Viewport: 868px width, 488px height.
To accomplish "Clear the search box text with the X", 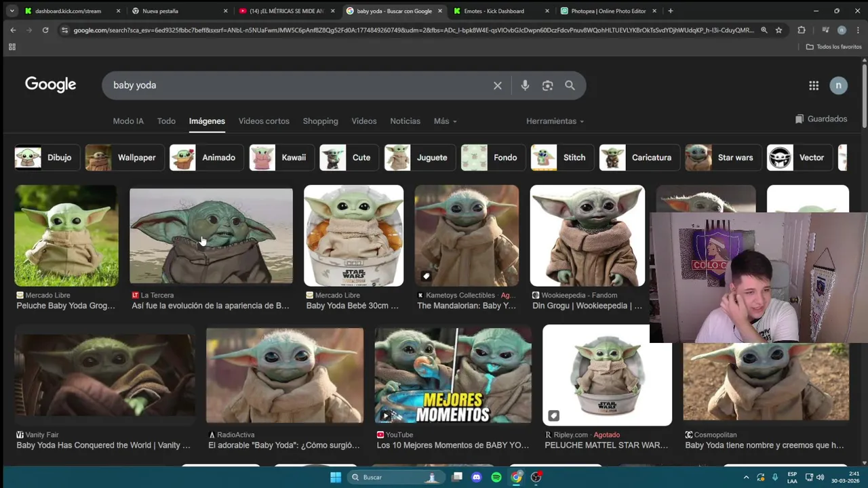I will click(x=498, y=85).
